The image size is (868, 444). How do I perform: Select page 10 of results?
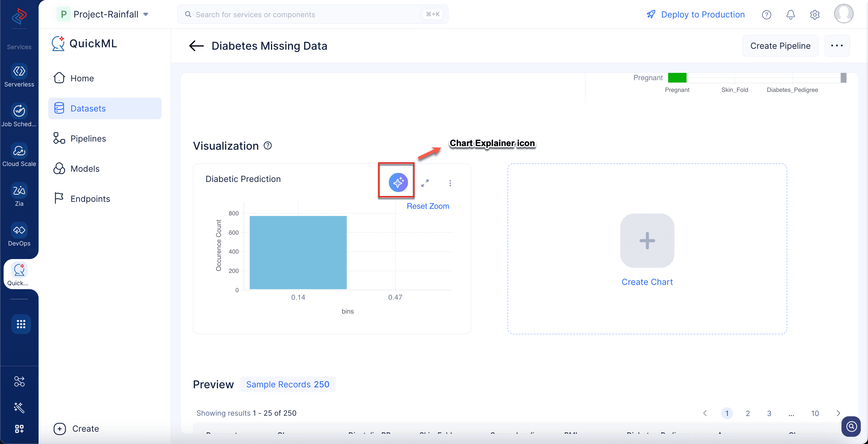[x=815, y=413]
